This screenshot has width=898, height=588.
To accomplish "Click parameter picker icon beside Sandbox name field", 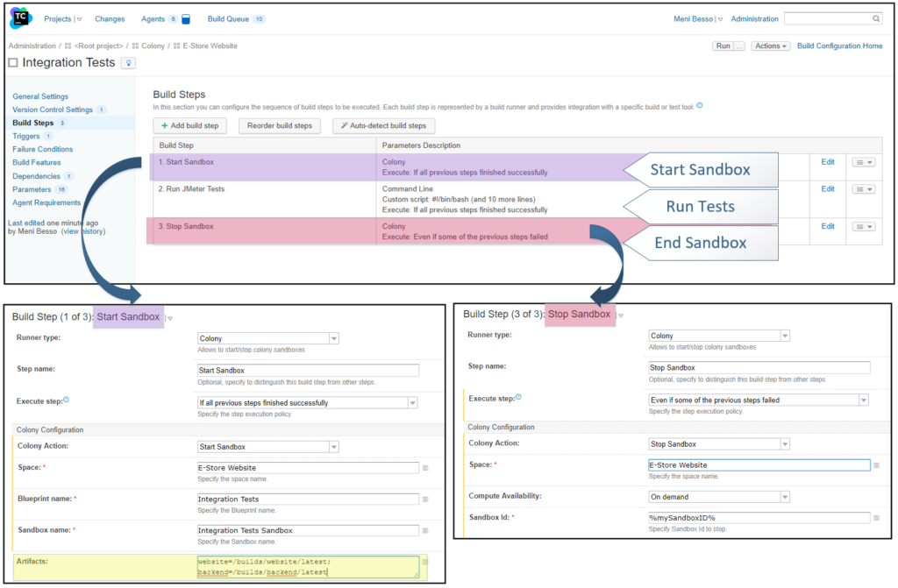I will tap(425, 531).
